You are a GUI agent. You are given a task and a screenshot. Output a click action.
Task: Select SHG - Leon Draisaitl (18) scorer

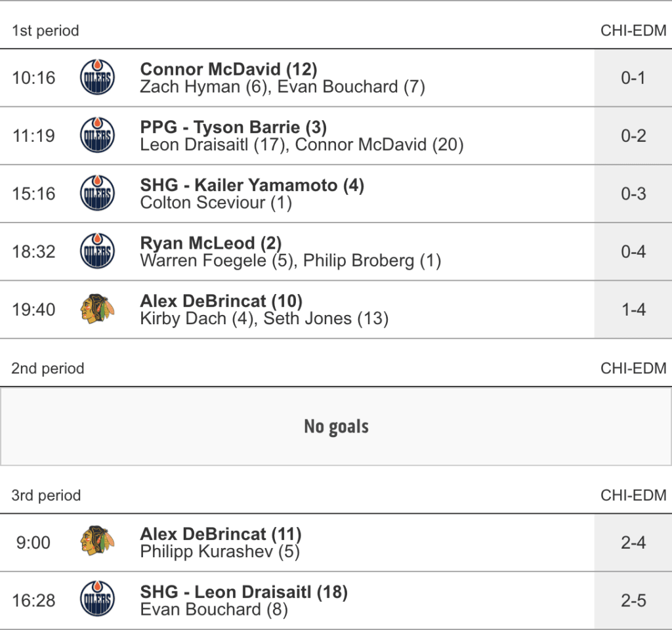[243, 591]
